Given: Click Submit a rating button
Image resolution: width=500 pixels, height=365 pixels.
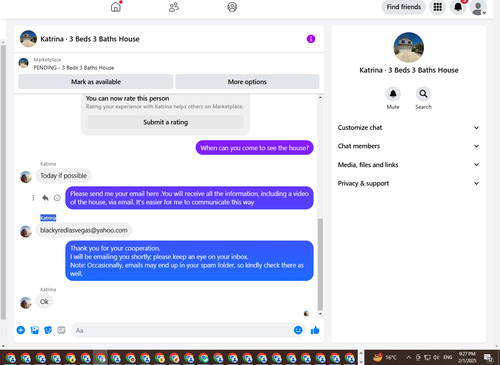Looking at the screenshot, I should [165, 122].
